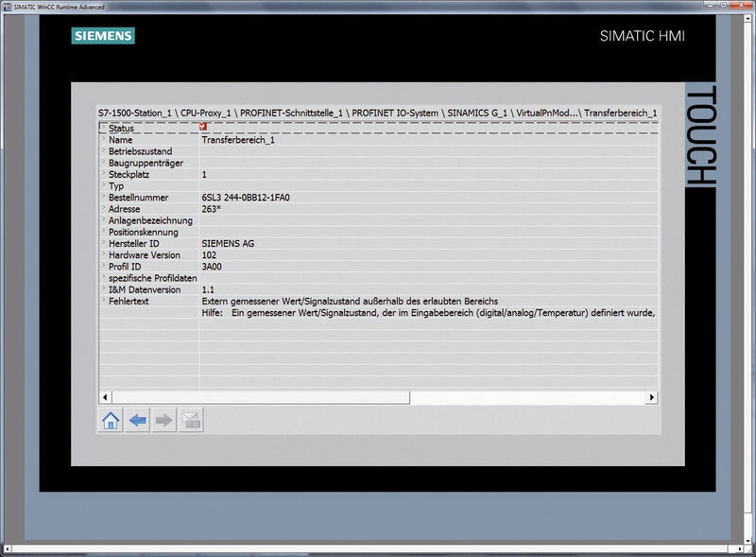Viewport: 756px width, 557px height.
Task: Click the spezifische Profildaten label
Action: click(x=152, y=278)
